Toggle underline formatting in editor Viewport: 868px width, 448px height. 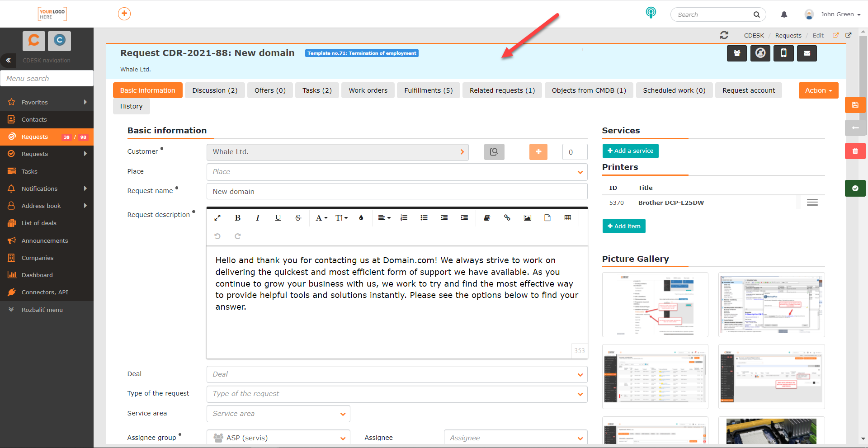click(278, 218)
